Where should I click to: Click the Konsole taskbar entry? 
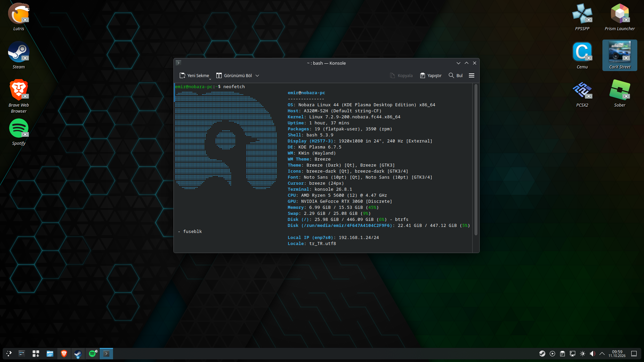[x=106, y=354]
